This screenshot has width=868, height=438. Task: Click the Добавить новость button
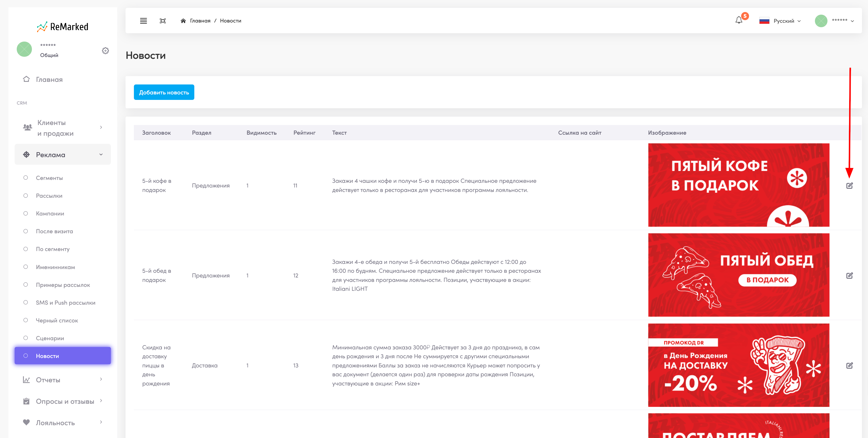[x=164, y=92]
